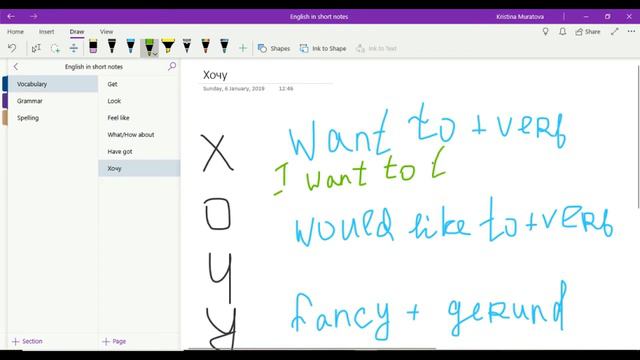Select the yellow highlighter
The height and width of the screenshot is (360, 640).
pos(168,46)
